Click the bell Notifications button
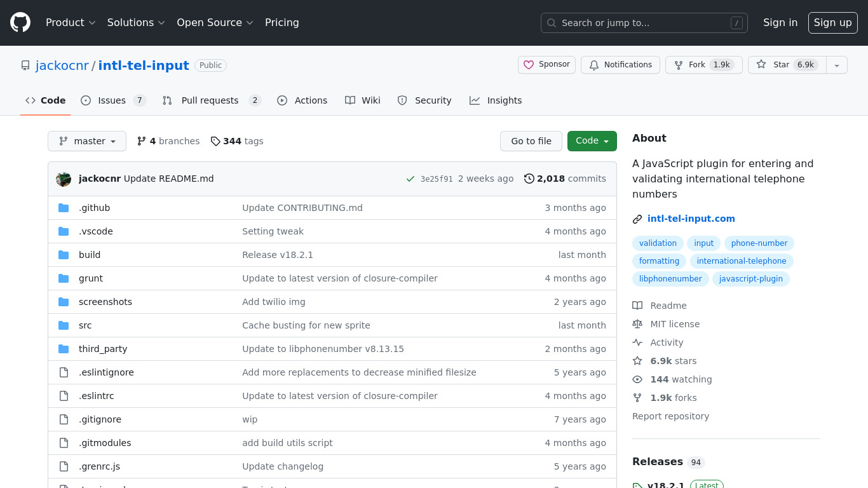Viewport: 868px width, 488px height. pyautogui.click(x=620, y=65)
